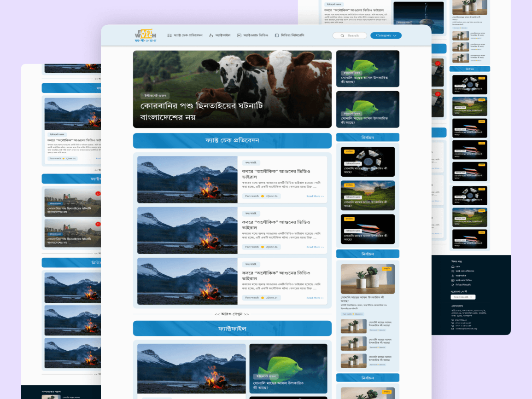Open the second video card in the left window

point(73,233)
